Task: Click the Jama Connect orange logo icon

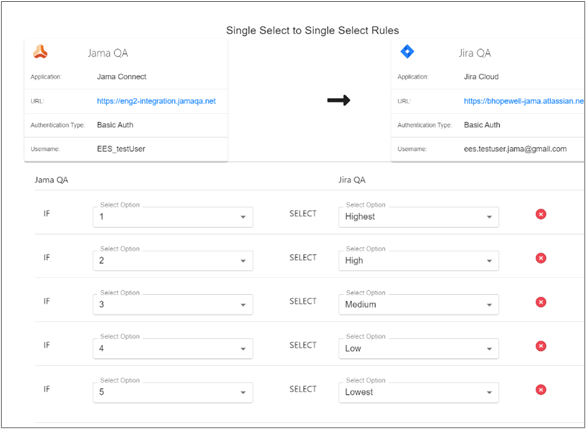Action: (x=40, y=52)
